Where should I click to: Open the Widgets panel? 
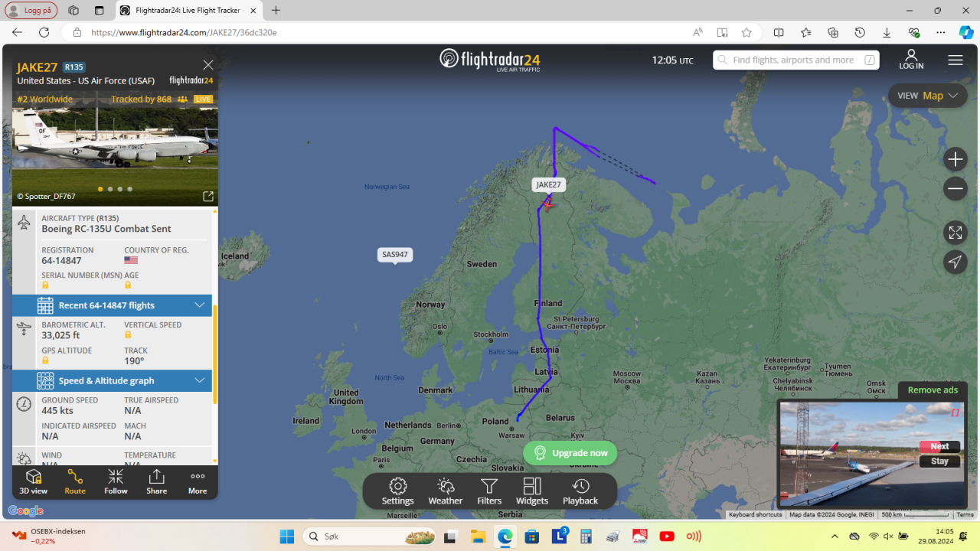pos(532,491)
